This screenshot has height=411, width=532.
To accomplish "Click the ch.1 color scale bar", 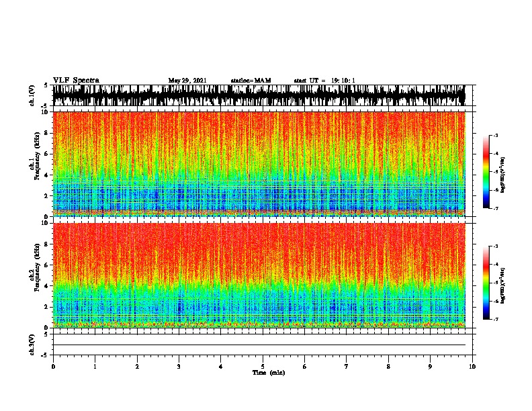I will pos(486,172).
